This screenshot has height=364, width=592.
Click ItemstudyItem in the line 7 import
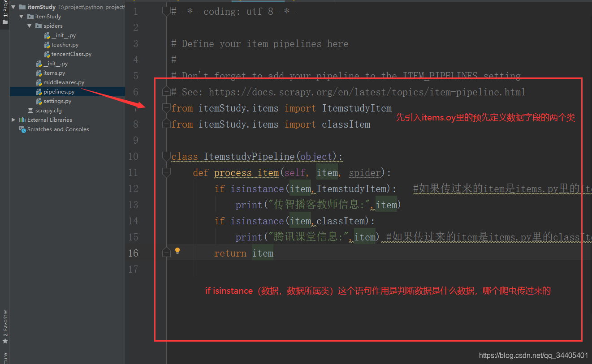357,108
